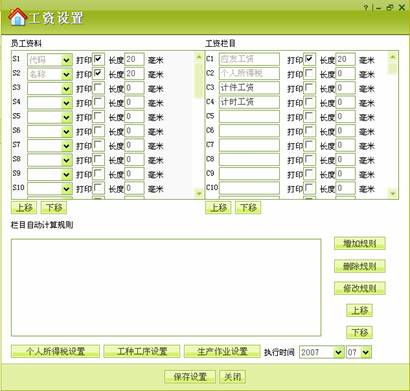The height and width of the screenshot is (391, 410).
Task: Click the 员工资料 list scroll-down arrow
Action: pos(199,193)
